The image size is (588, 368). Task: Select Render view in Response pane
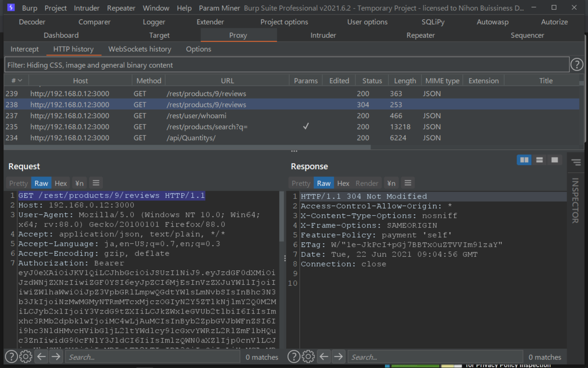(x=367, y=183)
